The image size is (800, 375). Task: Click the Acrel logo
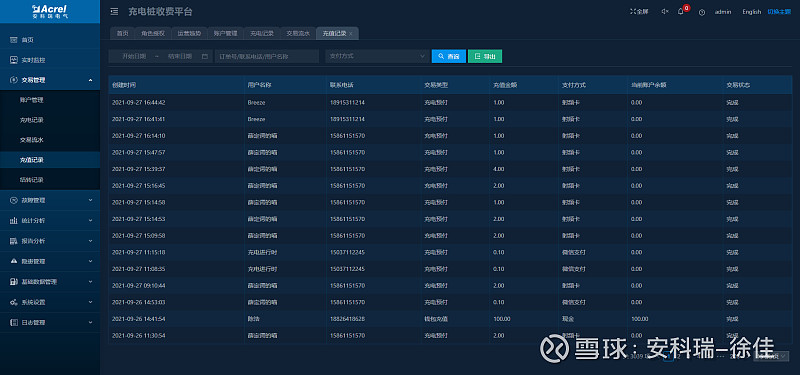pos(49,11)
